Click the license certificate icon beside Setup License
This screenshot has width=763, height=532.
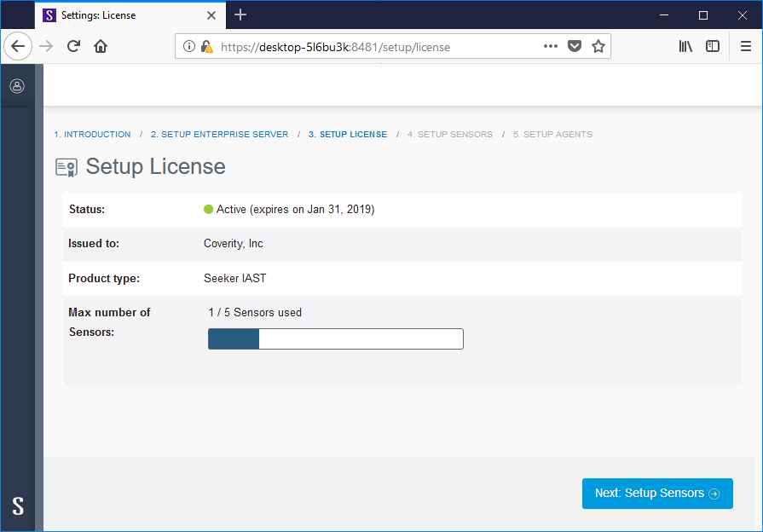point(65,166)
